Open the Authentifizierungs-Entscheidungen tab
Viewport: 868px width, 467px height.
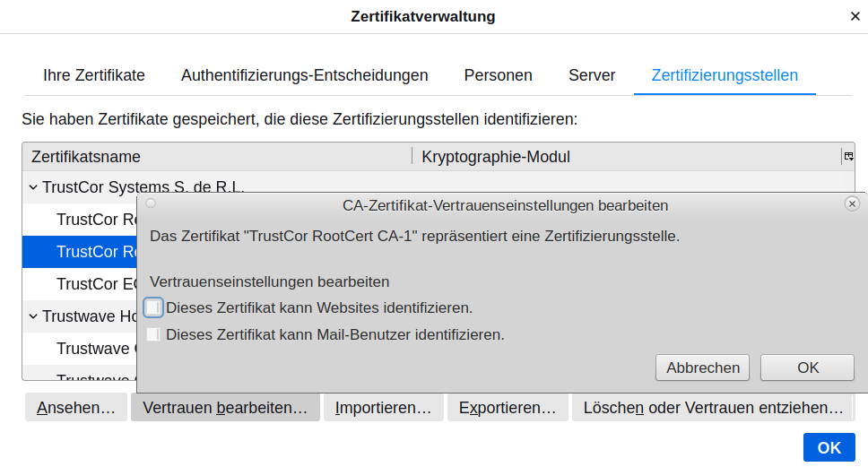[x=304, y=75]
